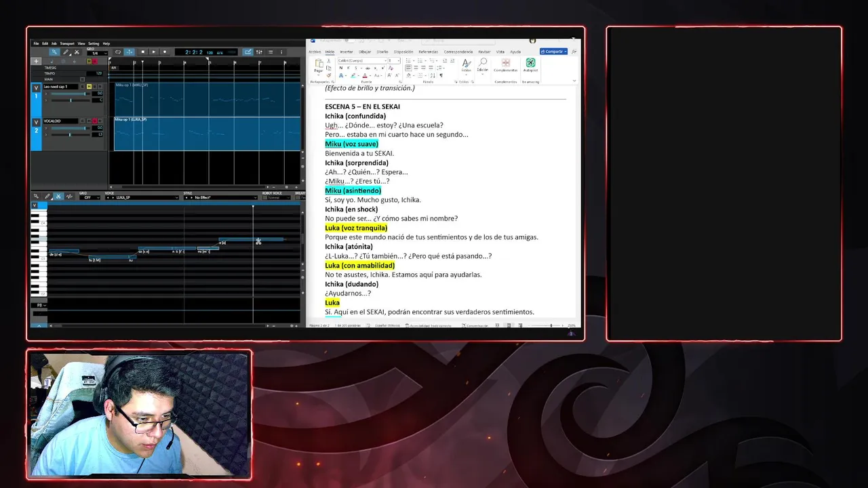Edit the tempo value 120 field
The width and height of the screenshot is (868, 488).
(x=95, y=73)
